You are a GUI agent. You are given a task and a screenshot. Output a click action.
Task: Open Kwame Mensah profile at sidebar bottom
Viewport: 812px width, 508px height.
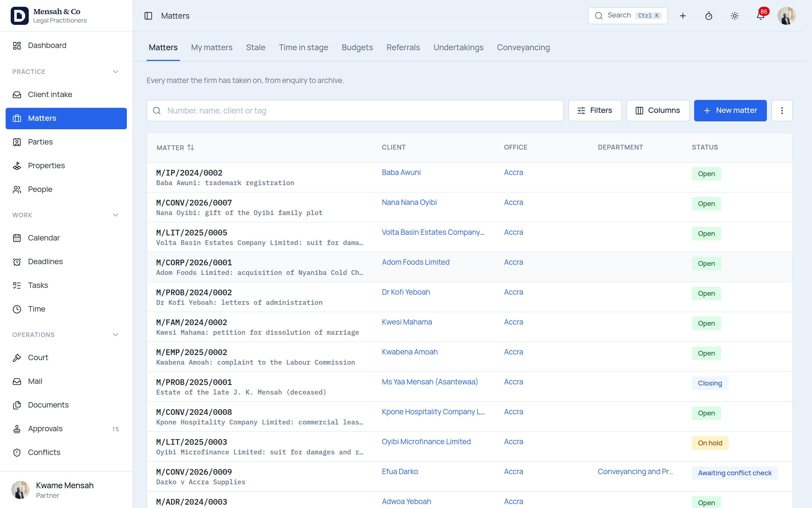pos(66,490)
